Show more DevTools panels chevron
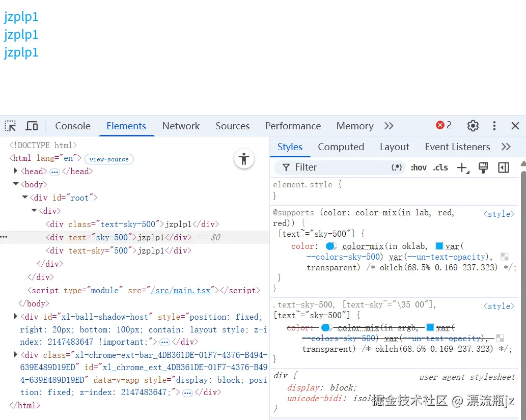 click(x=389, y=126)
